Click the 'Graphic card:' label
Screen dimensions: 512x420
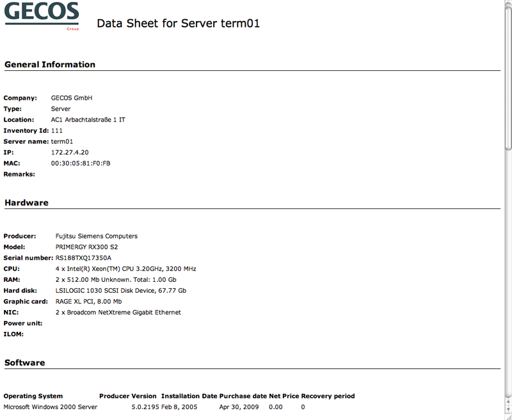pyautogui.click(x=26, y=302)
